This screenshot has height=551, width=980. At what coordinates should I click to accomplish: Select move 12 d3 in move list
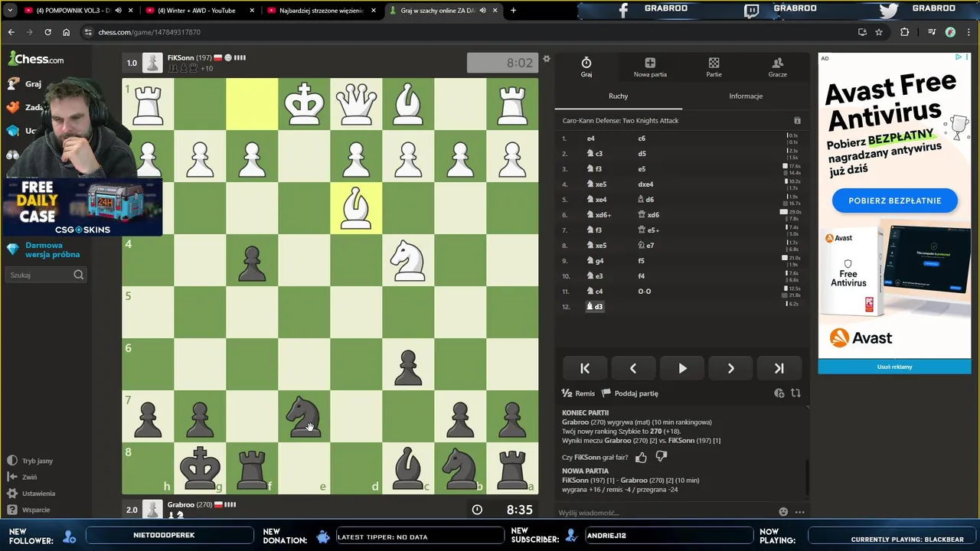[595, 307]
